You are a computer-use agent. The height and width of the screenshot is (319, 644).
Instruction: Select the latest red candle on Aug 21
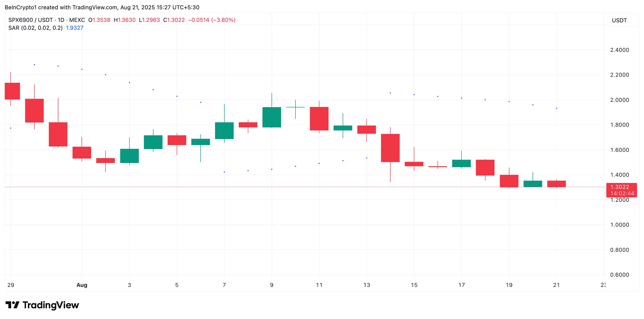click(x=556, y=184)
